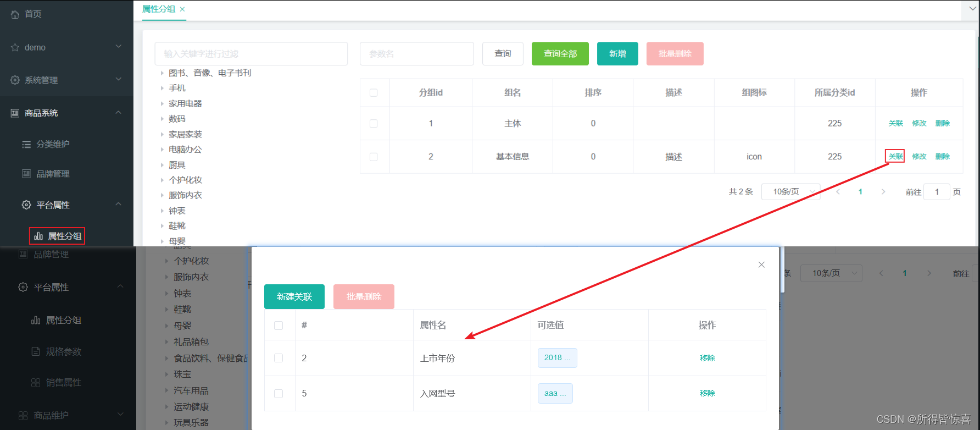Click the 新增 button
This screenshot has width=980, height=430.
[x=617, y=54]
